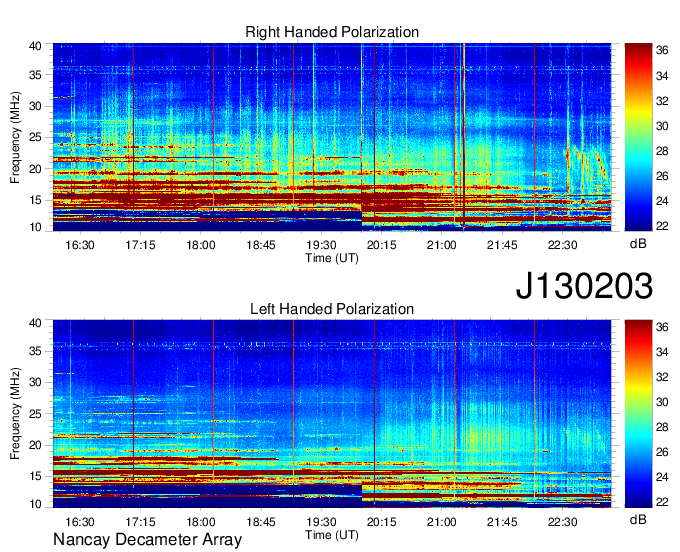The height and width of the screenshot is (552, 680).
Task: Click 21:00 tick on Right Handed time axis
Action: pos(442,245)
